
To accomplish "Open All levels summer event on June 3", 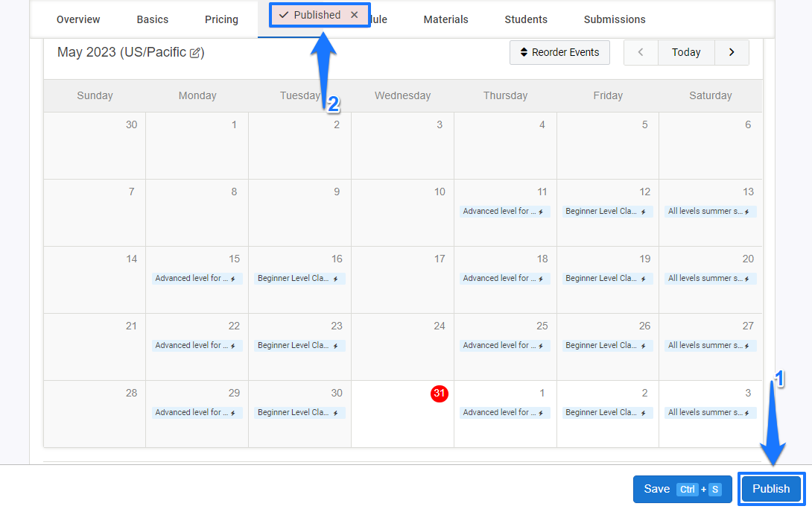I will (710, 412).
